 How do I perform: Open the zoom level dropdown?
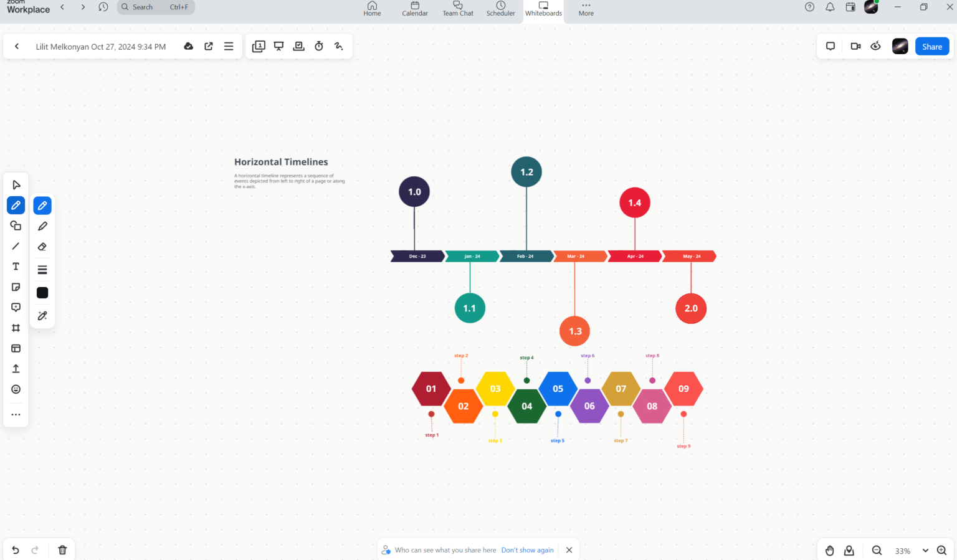[925, 551]
